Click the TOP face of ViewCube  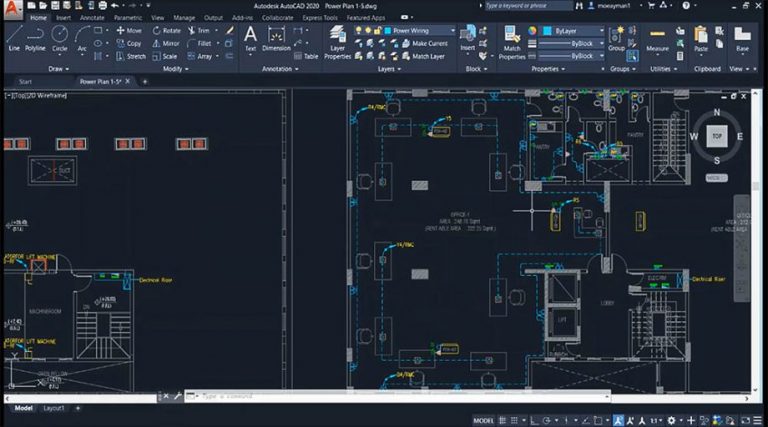[x=717, y=136]
